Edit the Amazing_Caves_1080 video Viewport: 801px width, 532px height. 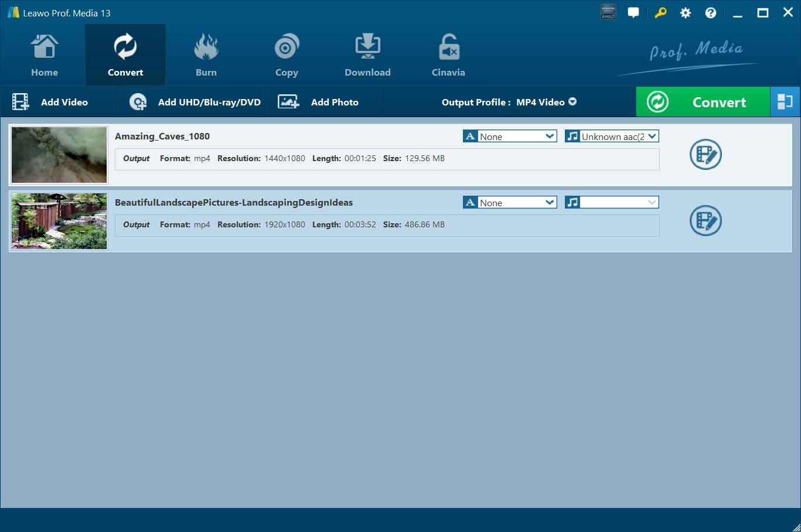pyautogui.click(x=705, y=155)
